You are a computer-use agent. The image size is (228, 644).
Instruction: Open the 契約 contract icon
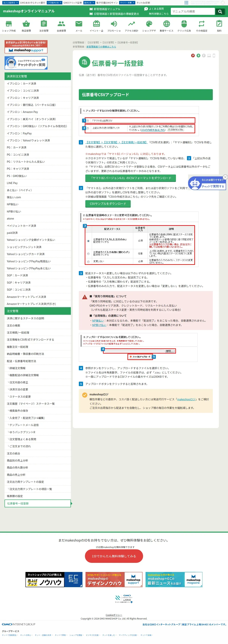[219, 24]
